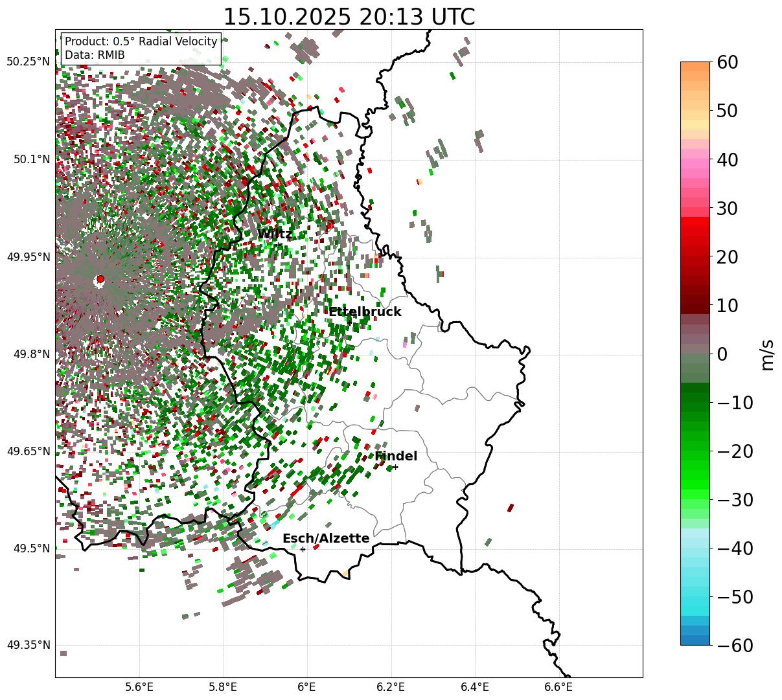Click the Ettelbruck city label
782x700 pixels.
[365, 312]
